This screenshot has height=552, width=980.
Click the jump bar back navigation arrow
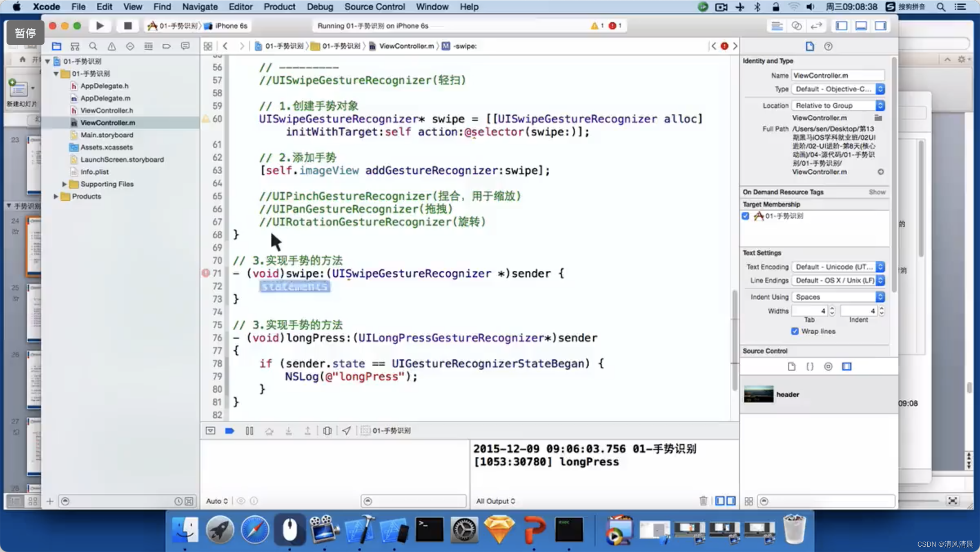click(225, 46)
